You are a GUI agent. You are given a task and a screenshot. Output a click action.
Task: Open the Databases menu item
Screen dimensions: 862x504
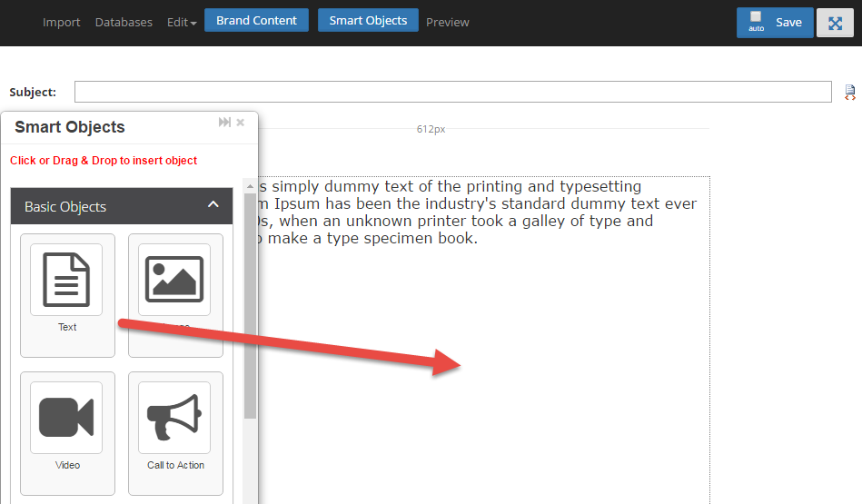(124, 22)
